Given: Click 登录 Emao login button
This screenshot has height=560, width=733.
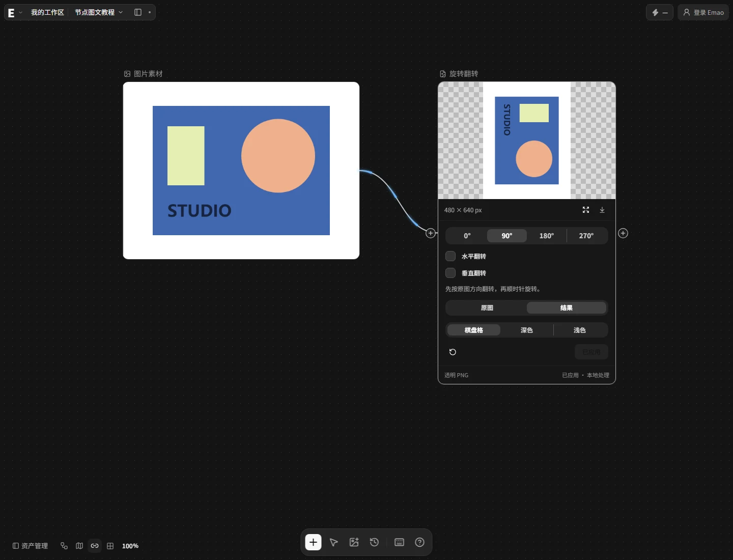Looking at the screenshot, I should pyautogui.click(x=703, y=12).
